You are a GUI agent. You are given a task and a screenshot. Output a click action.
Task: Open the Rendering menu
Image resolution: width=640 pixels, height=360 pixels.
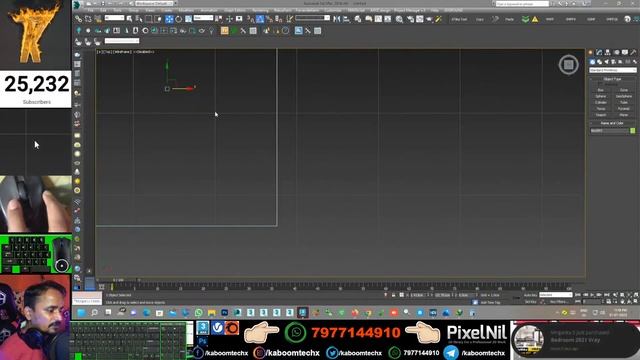pyautogui.click(x=260, y=10)
